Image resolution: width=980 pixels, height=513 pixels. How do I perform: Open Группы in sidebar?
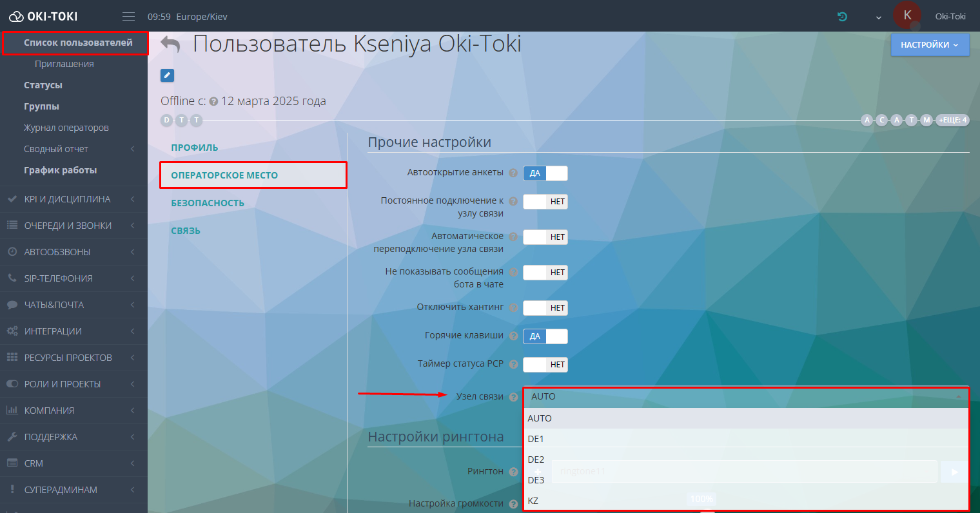(41, 106)
